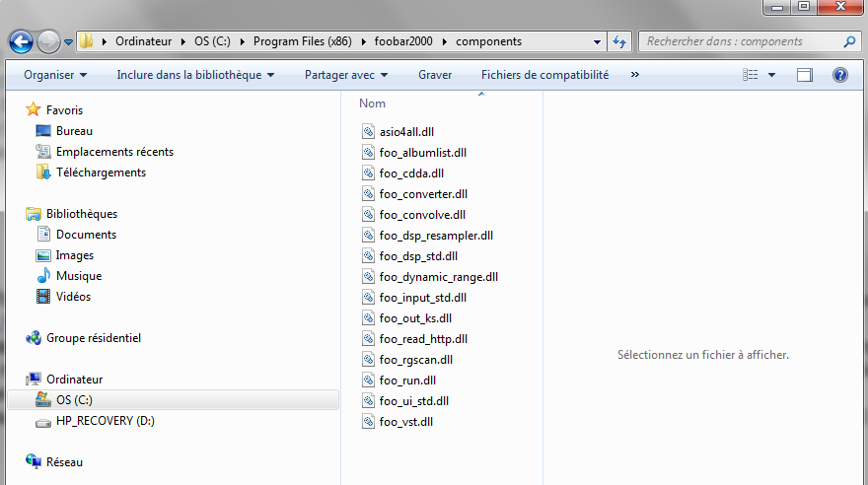868x485 pixels.
Task: Click the folder icon in address bar
Action: (87, 41)
